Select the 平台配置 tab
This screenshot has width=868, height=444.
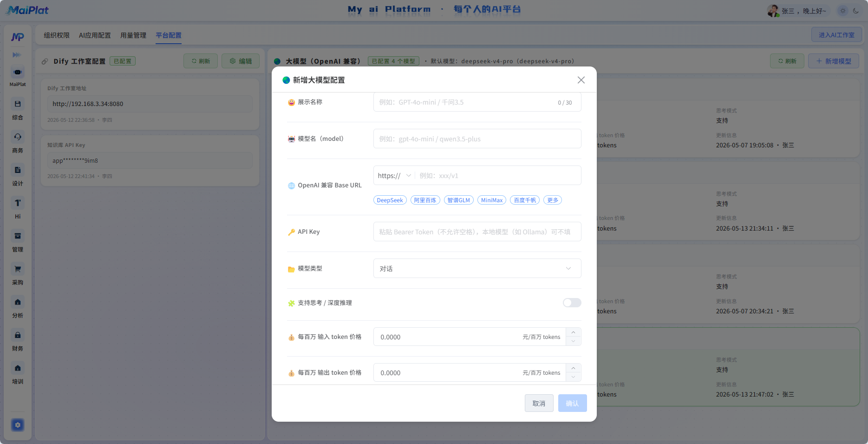pyautogui.click(x=169, y=35)
